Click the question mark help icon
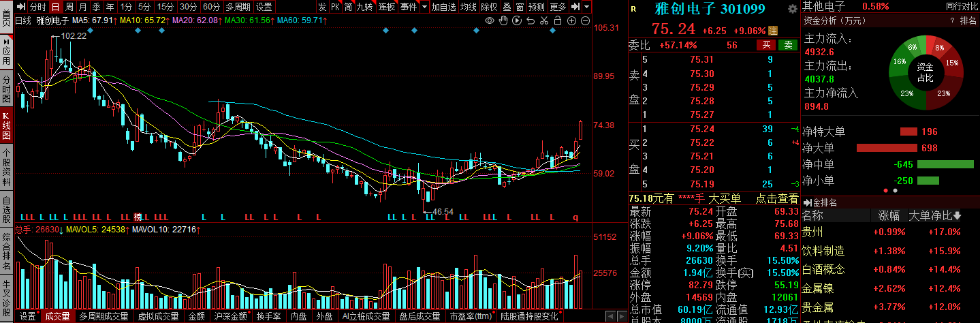 coord(952,21)
